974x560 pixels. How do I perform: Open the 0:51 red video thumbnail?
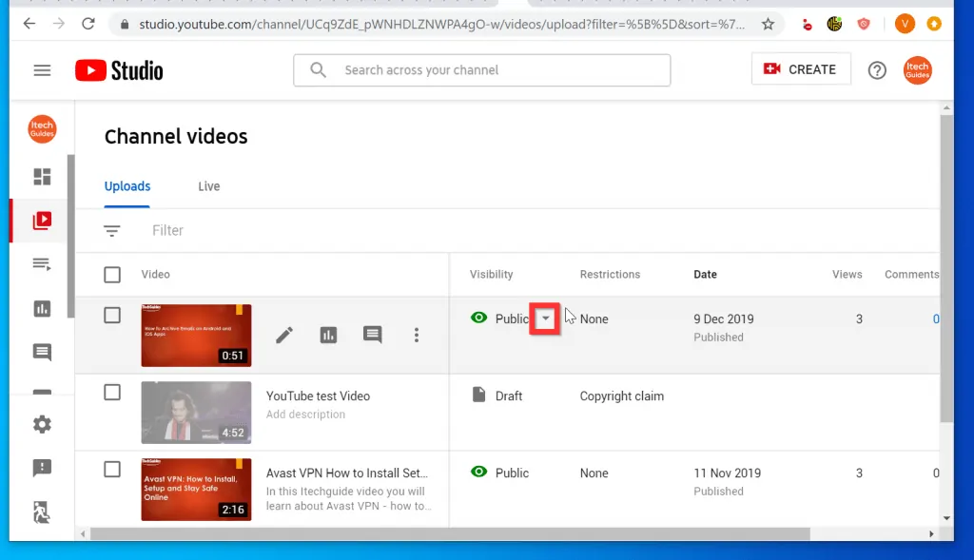196,336
